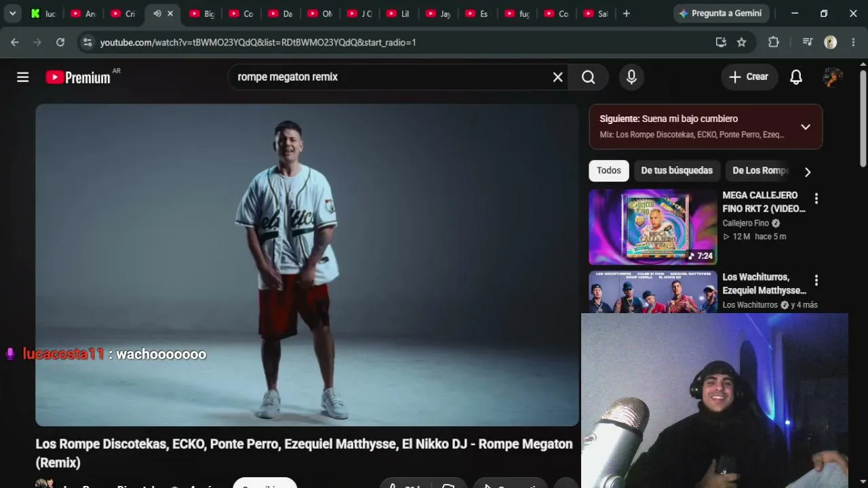Click the MEGA CALLEJERO FINO thumbnail
The height and width of the screenshot is (488, 868).
(653, 226)
